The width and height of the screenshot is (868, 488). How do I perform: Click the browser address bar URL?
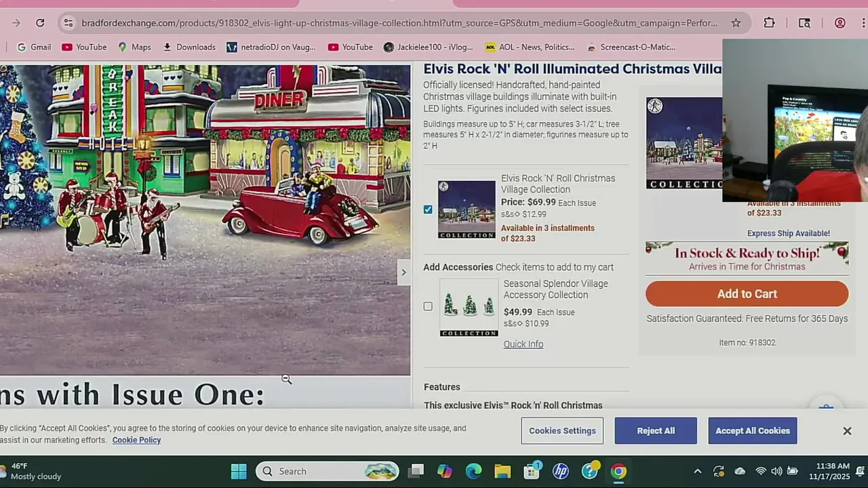pyautogui.click(x=399, y=23)
